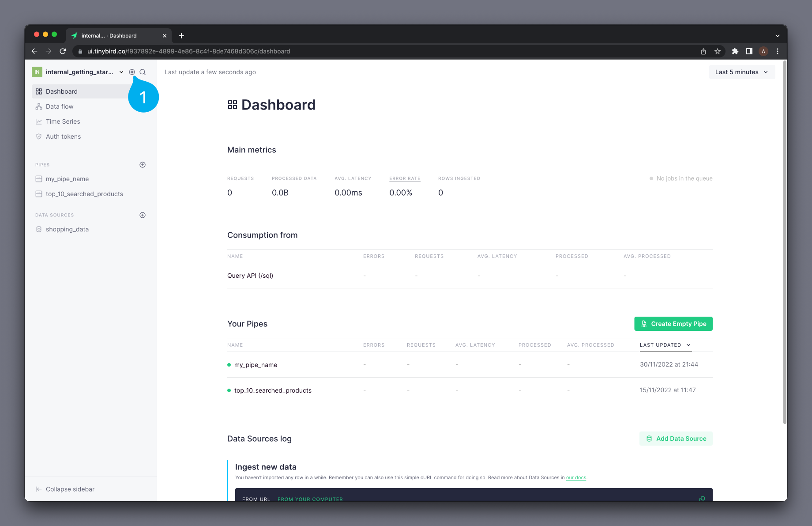812x526 pixels.
Task: Open workspace settings gear icon
Action: coord(132,72)
